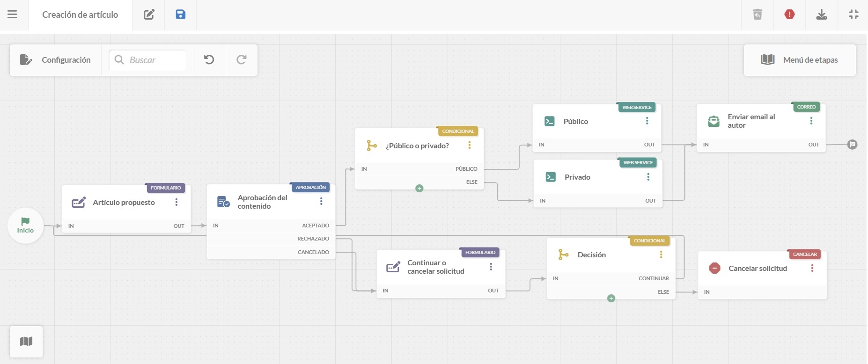Image resolution: width=868 pixels, height=364 pixels.
Task: Open the minimap with the map icon
Action: 26,342
